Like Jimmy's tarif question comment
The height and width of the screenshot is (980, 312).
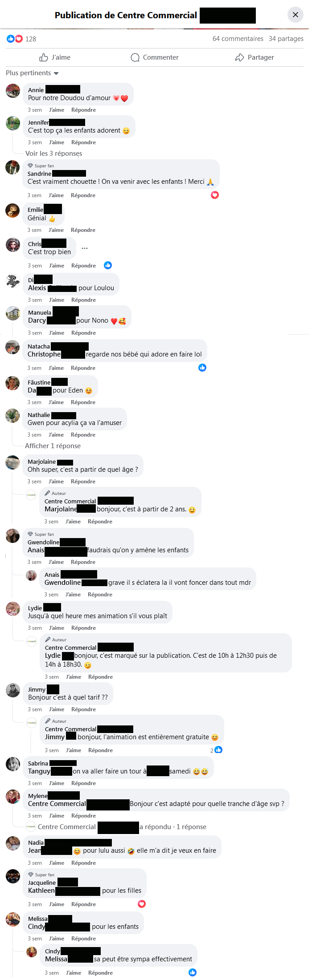(x=57, y=709)
